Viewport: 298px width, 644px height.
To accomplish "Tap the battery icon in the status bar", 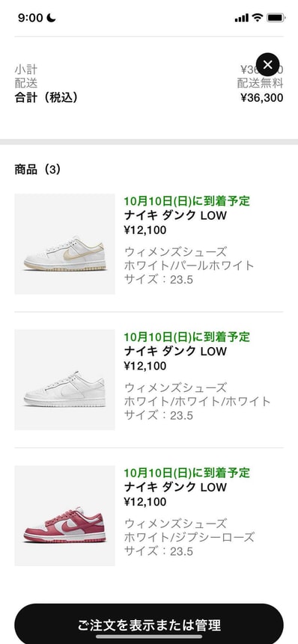I will click(x=276, y=18).
